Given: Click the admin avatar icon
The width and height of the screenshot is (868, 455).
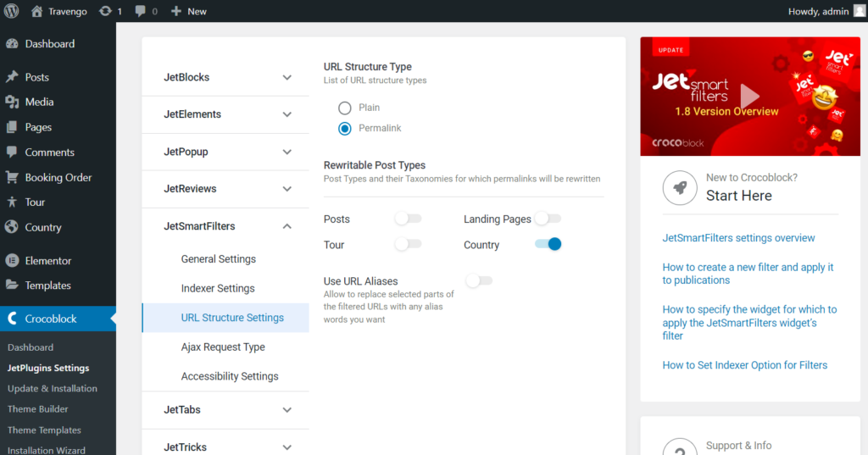Looking at the screenshot, I should click(860, 11).
